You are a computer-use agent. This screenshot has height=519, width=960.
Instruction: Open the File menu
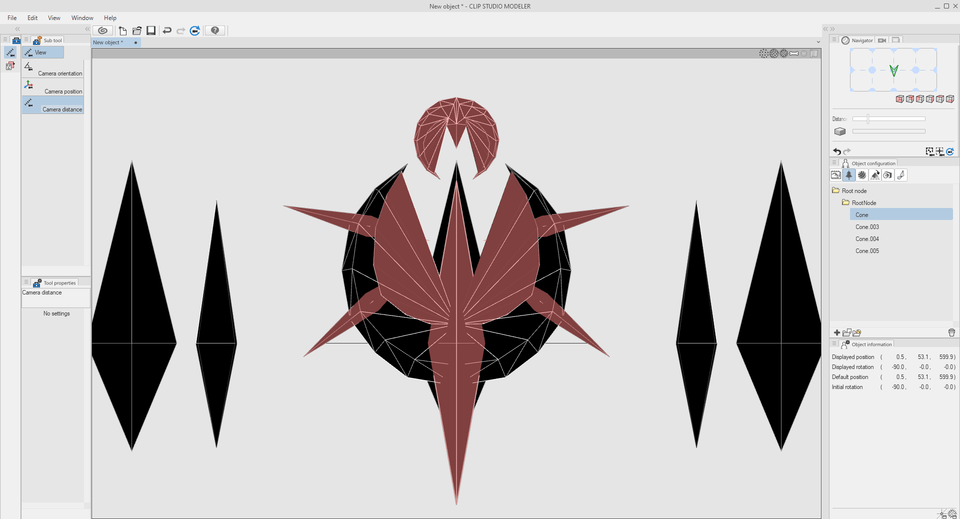tap(12, 18)
